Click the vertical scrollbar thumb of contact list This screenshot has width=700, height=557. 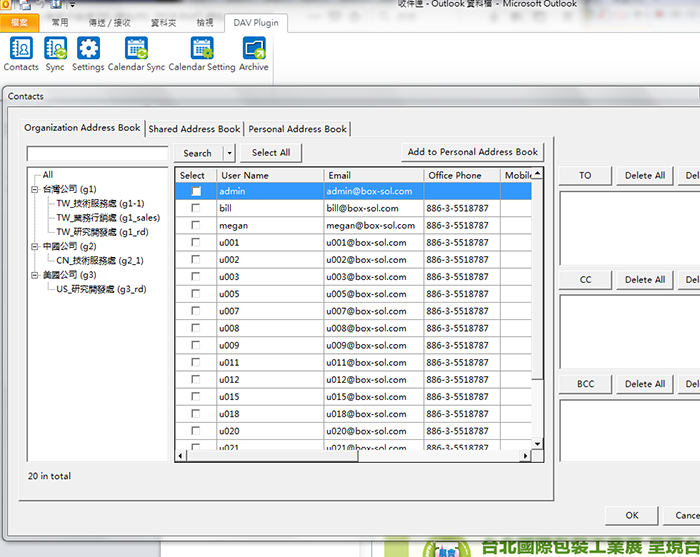click(x=538, y=279)
